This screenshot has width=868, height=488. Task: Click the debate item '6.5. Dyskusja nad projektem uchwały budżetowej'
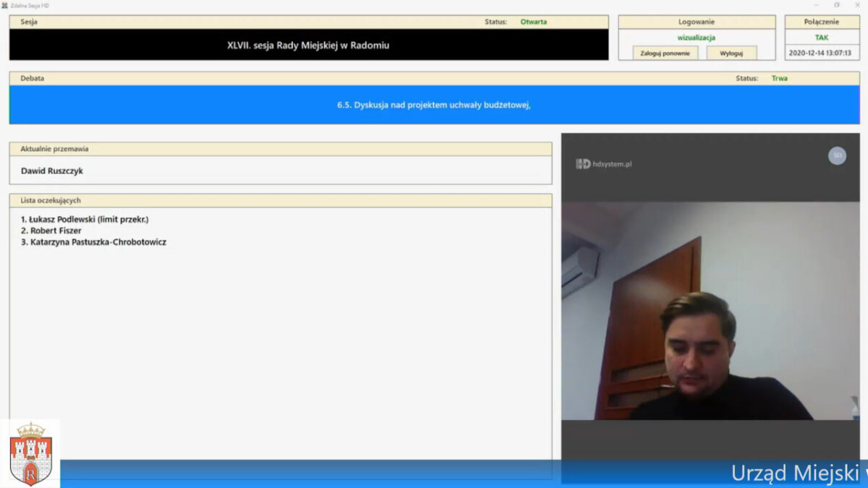coord(434,105)
